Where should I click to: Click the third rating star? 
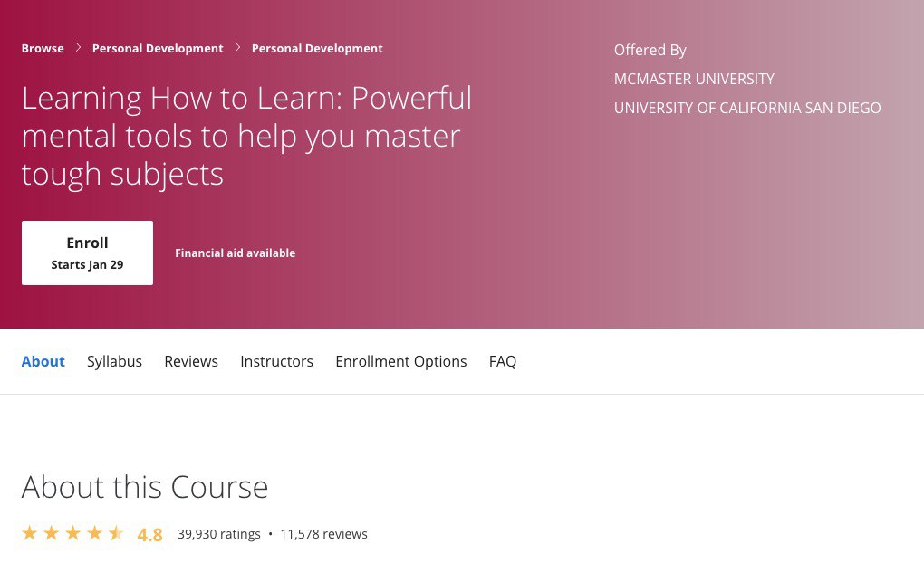72,533
